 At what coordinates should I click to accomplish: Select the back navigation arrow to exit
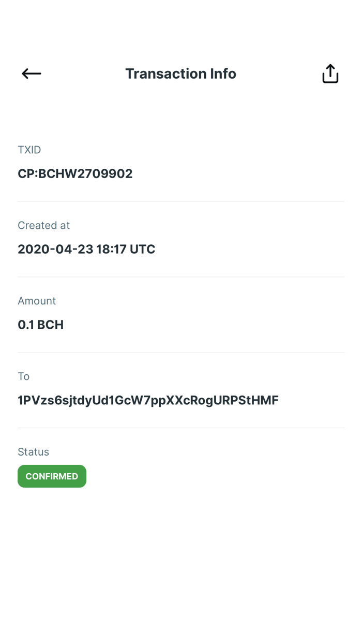coord(31,73)
